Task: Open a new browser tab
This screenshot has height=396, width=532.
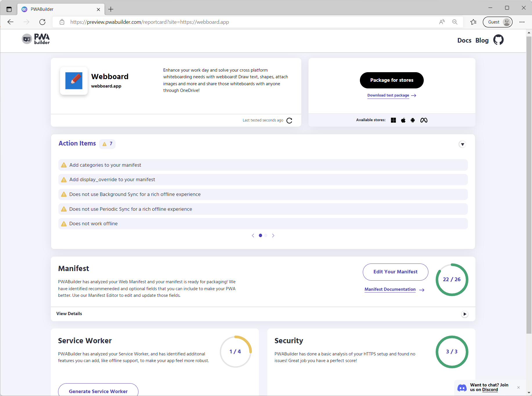Action: click(111, 9)
